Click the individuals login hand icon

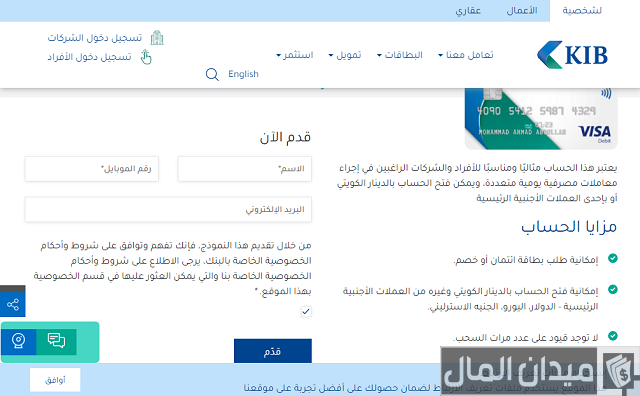tap(146, 57)
